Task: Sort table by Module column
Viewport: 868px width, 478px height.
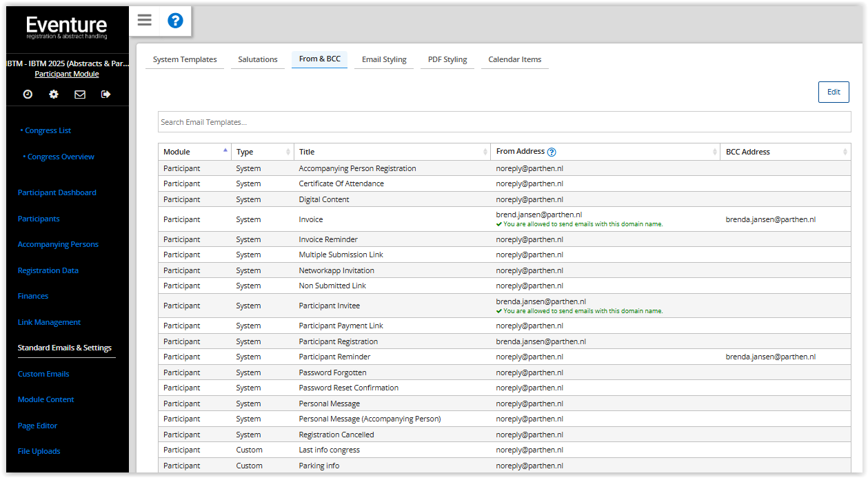Action: pos(194,152)
